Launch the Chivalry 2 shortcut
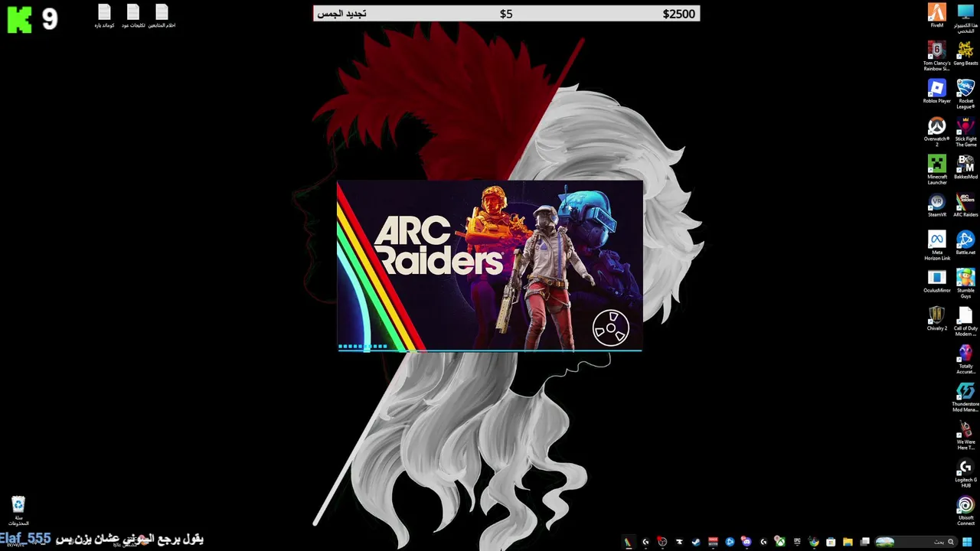The image size is (980, 551). 937,318
